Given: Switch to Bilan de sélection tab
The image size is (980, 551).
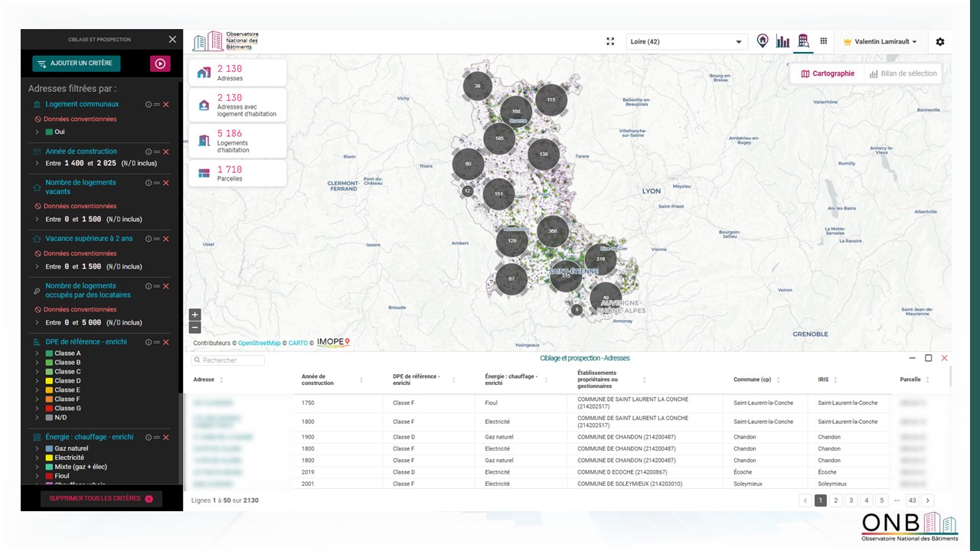Looking at the screenshot, I should pyautogui.click(x=903, y=73).
